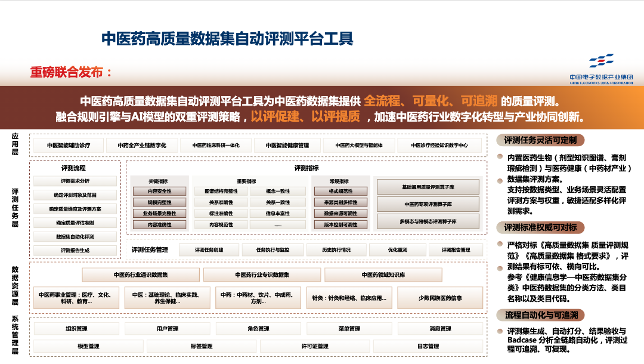This screenshot has height=364, width=644.
Task: Select the 信息丰富性 indicator
Action: coord(278,214)
